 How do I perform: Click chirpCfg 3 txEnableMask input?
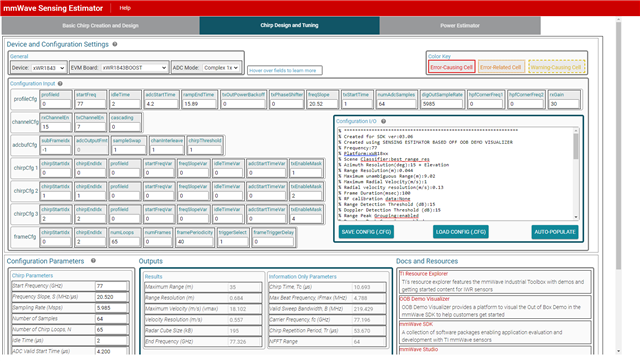306,218
